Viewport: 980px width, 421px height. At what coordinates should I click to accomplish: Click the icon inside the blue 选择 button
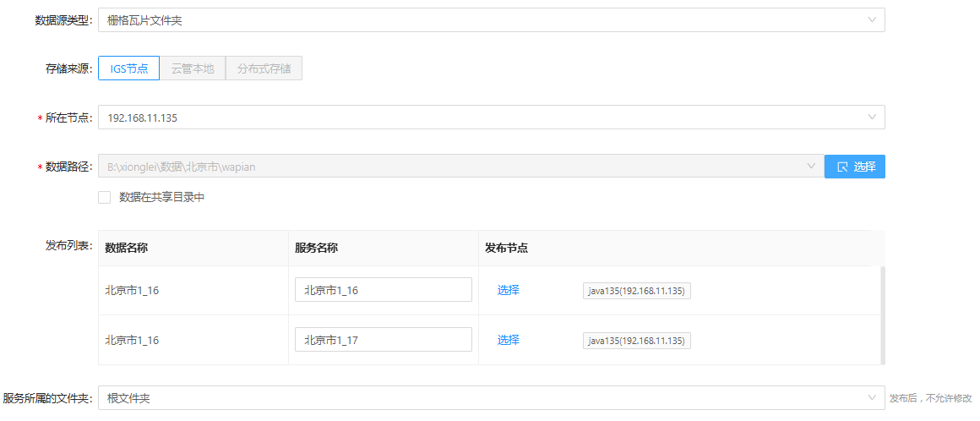pyautogui.click(x=842, y=167)
